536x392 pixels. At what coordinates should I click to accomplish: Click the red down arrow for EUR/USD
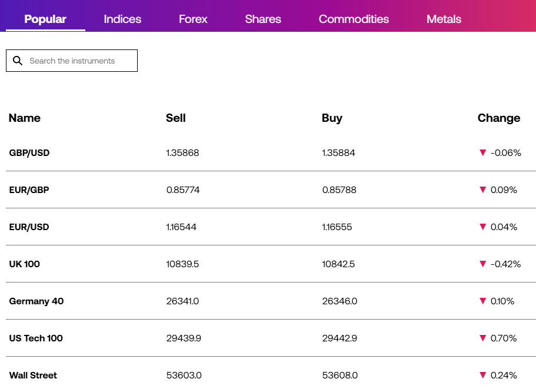(x=482, y=227)
